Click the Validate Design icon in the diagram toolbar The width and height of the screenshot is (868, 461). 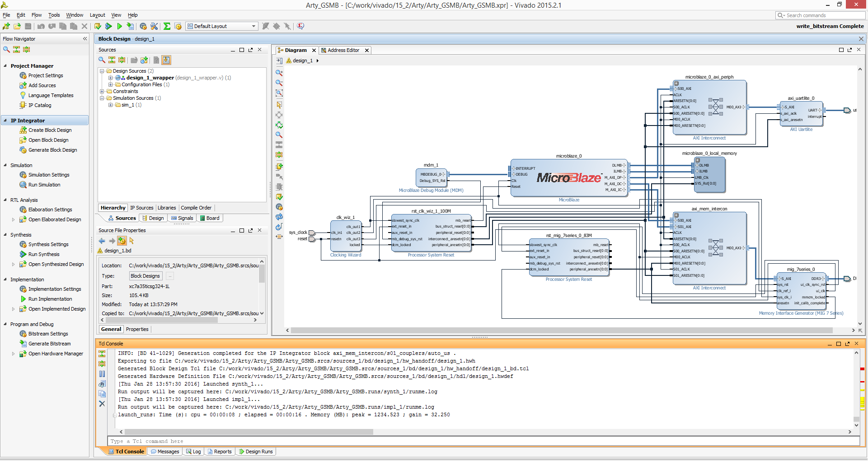coord(279,197)
